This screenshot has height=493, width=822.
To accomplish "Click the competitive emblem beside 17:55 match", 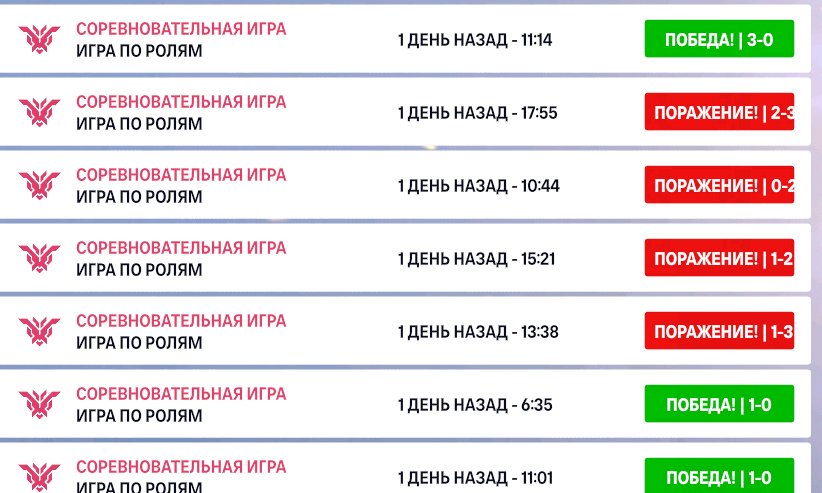I will (39, 112).
